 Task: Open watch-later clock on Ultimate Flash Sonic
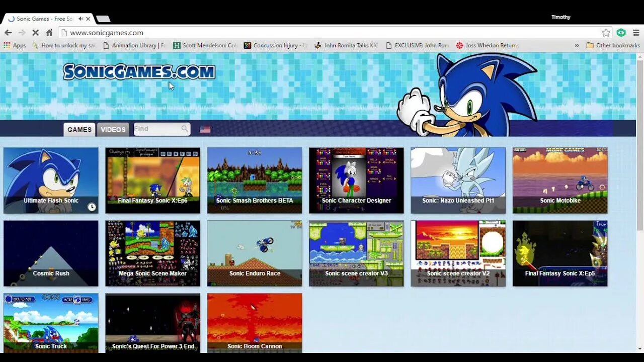pyautogui.click(x=92, y=207)
